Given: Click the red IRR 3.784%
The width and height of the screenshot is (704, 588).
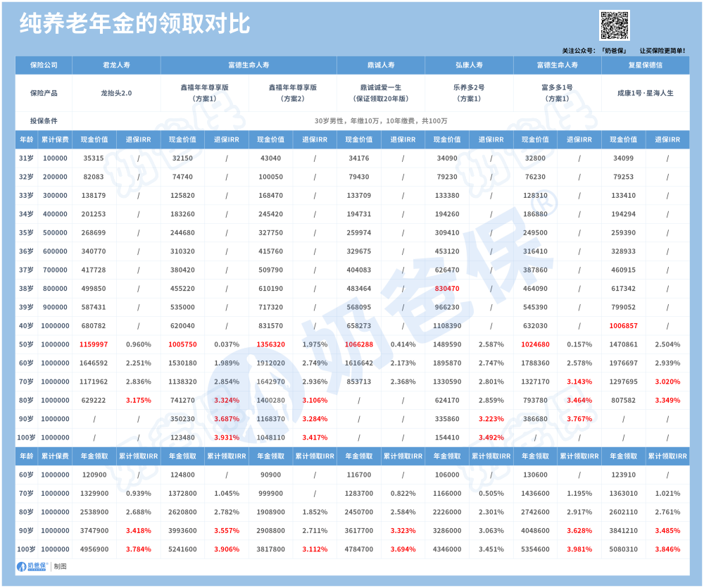Looking at the screenshot, I should 138,549.
